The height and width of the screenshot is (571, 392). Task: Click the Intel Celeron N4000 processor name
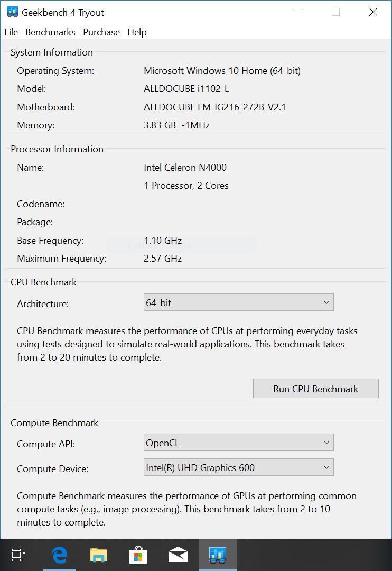[185, 167]
